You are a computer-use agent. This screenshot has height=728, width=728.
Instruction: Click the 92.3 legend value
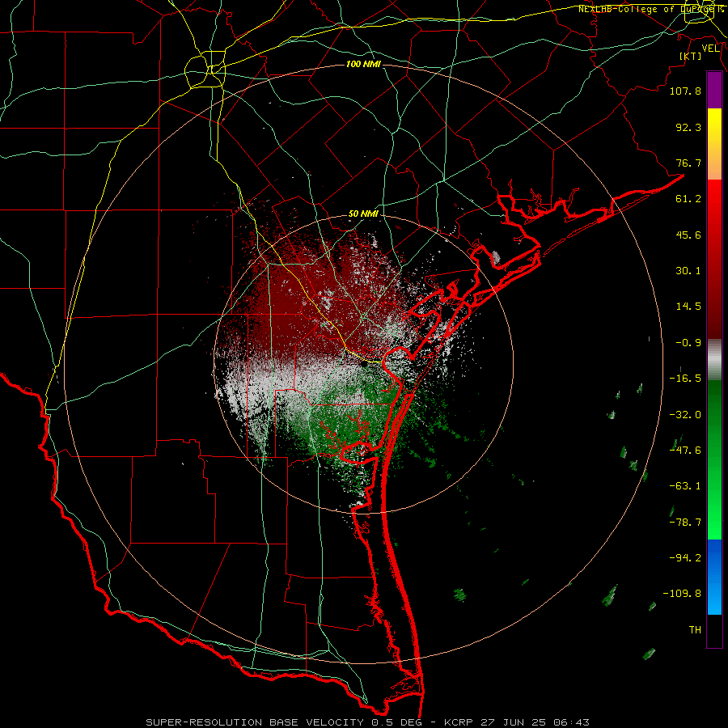(x=688, y=127)
